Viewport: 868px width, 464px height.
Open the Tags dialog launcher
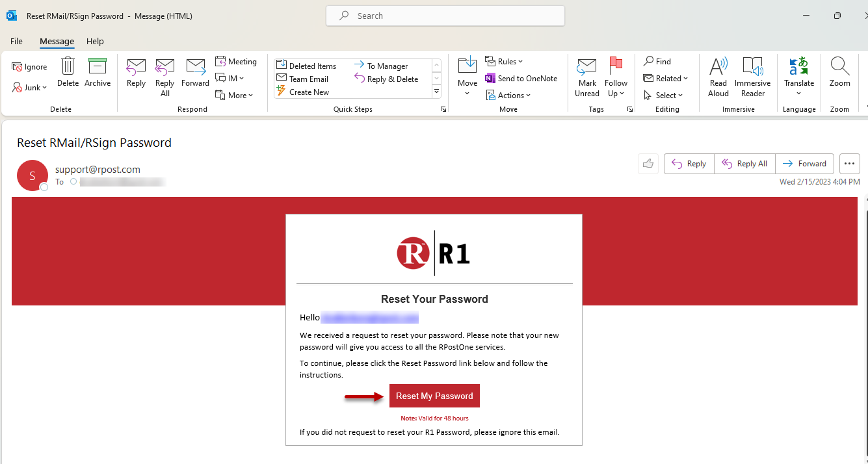click(x=629, y=109)
